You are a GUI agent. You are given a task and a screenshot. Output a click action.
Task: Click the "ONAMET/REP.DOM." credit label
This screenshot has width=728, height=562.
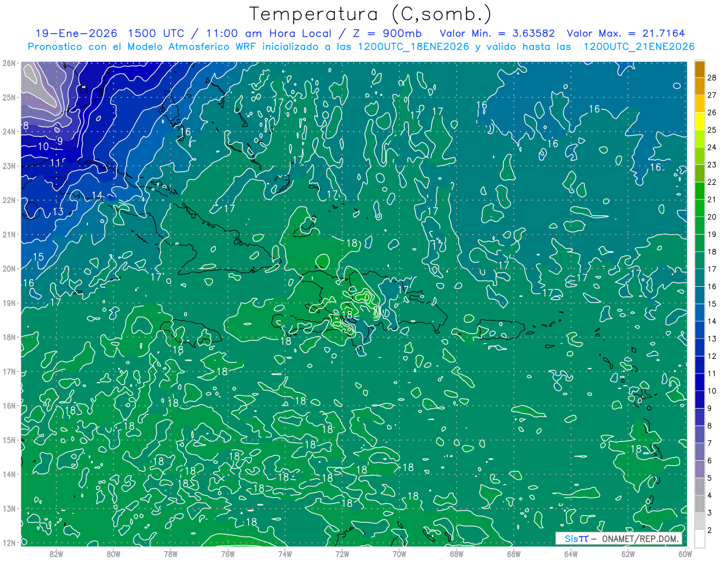(639, 539)
